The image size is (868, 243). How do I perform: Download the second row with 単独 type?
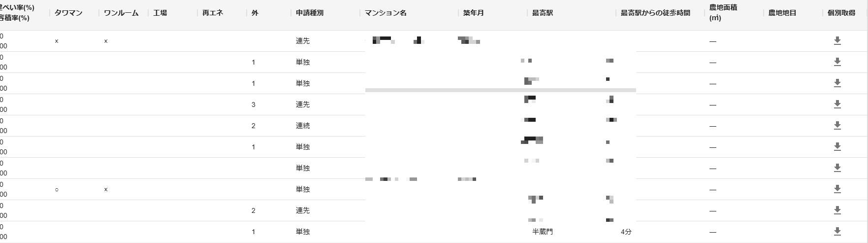[837, 83]
